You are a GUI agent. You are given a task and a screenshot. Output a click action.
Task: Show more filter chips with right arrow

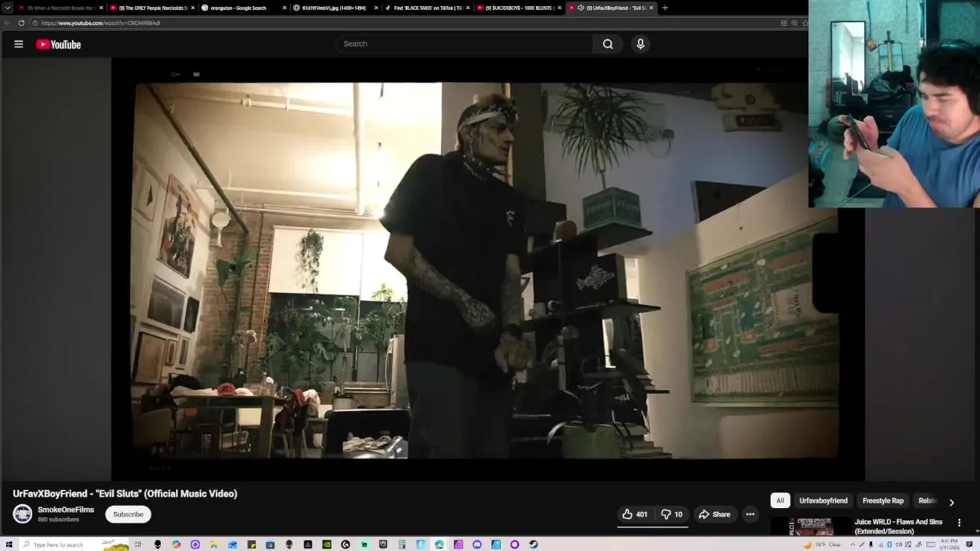click(952, 502)
